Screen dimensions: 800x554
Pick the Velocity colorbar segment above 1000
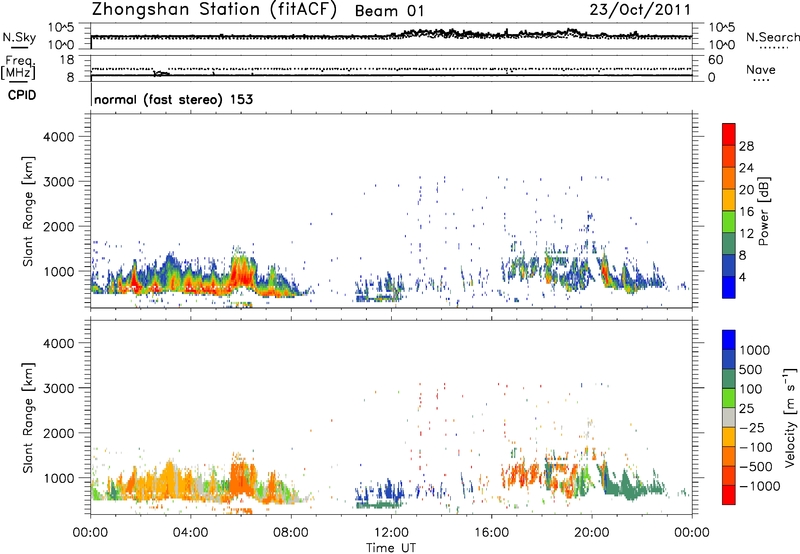pyautogui.click(x=729, y=340)
